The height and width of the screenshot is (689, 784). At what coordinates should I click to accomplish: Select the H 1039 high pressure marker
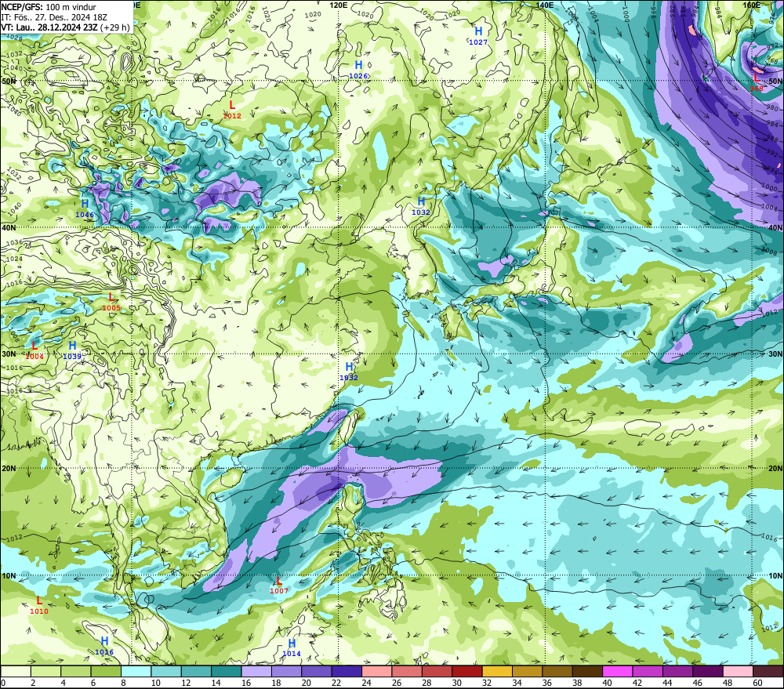(72, 350)
